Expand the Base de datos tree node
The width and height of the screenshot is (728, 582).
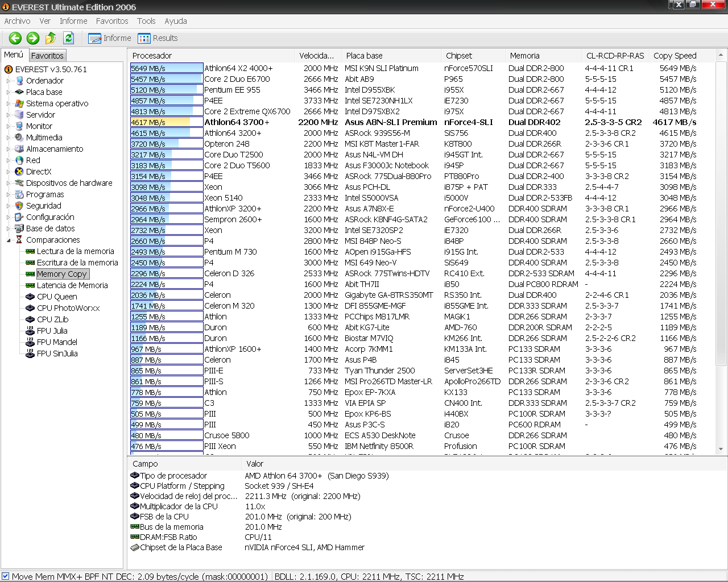[x=9, y=228]
